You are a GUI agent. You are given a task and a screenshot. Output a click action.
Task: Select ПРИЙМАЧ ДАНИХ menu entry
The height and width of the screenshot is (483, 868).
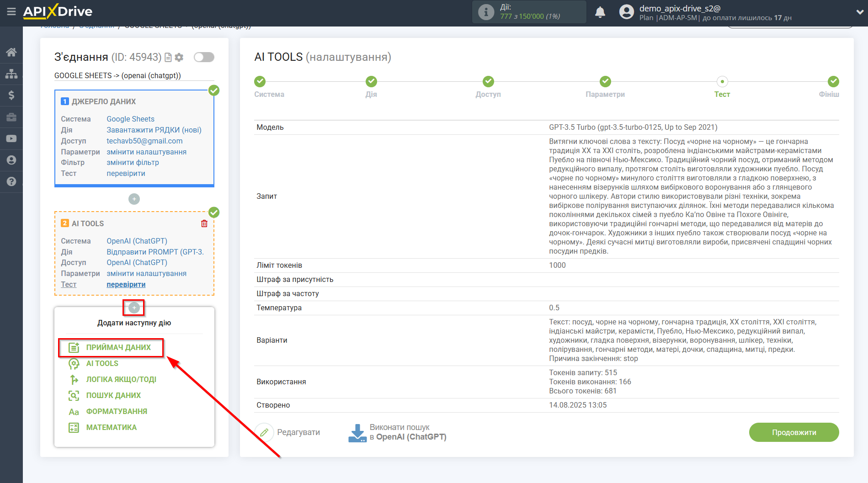coord(118,348)
